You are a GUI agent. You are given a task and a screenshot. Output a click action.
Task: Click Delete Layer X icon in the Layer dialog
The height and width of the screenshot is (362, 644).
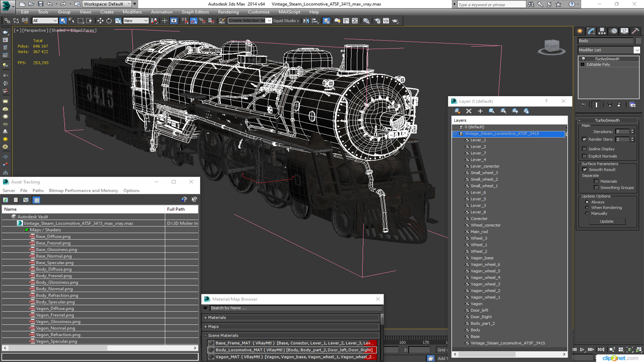tap(469, 111)
